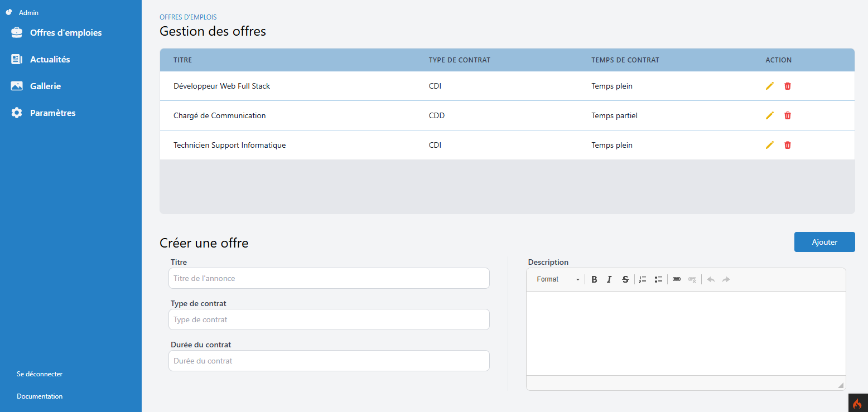868x412 pixels.
Task: Apply strikethrough in description editor
Action: (625, 279)
